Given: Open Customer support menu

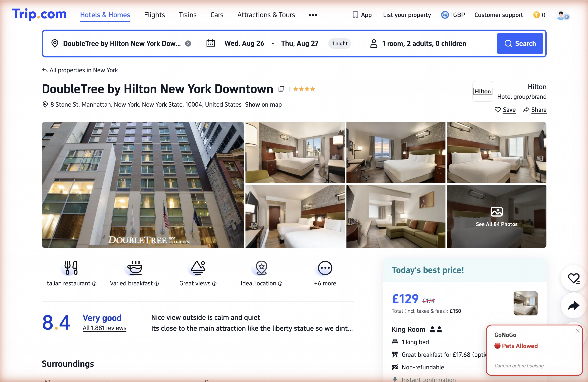Looking at the screenshot, I should pos(499,15).
